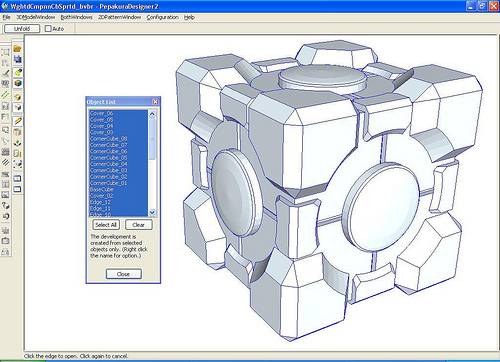The width and height of the screenshot is (500, 362).
Task: Open the 3DModelWindow menu
Action: [x=36, y=17]
